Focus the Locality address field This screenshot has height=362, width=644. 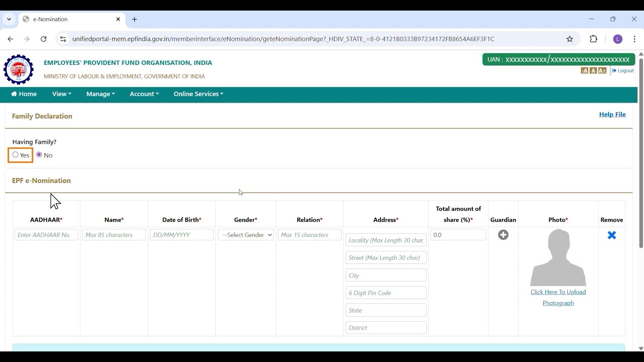tap(386, 240)
